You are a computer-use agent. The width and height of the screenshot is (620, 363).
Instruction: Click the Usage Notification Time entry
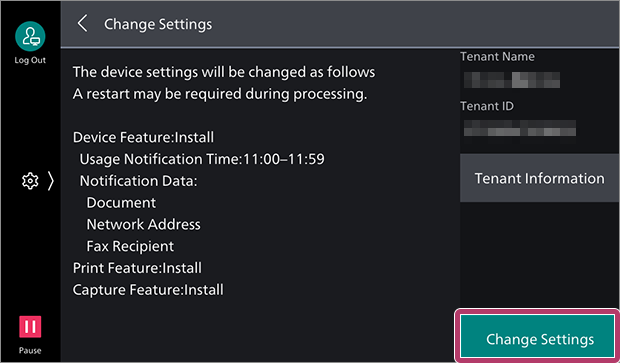(202, 159)
